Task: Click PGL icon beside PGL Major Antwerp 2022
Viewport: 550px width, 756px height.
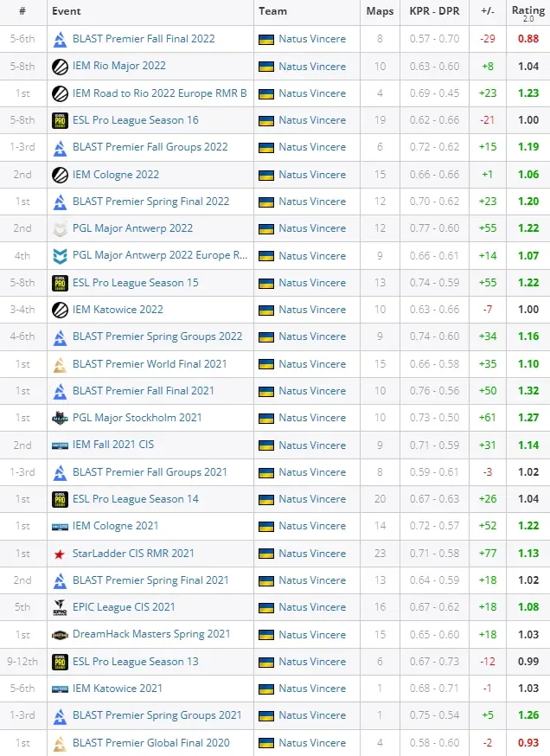Action: (60, 228)
